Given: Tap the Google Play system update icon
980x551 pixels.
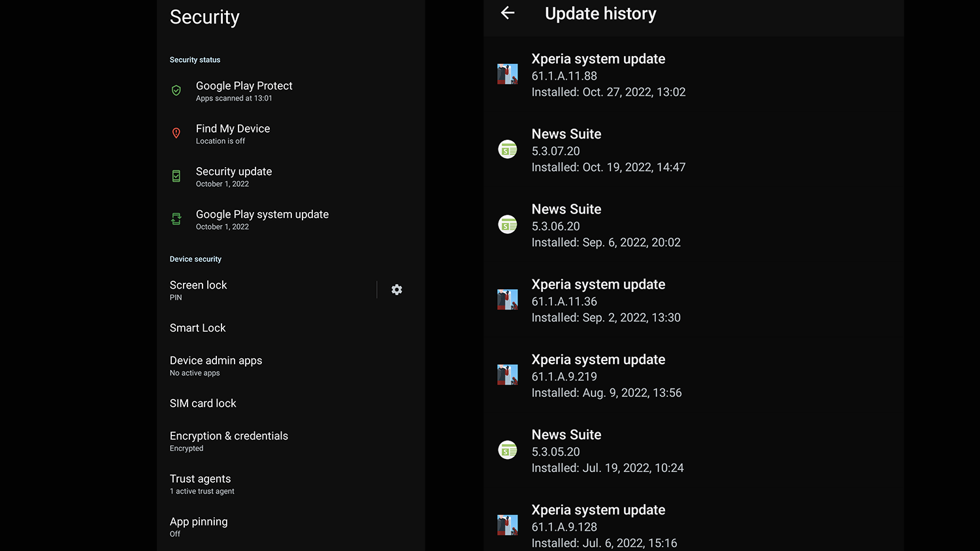Looking at the screenshot, I should click(176, 219).
